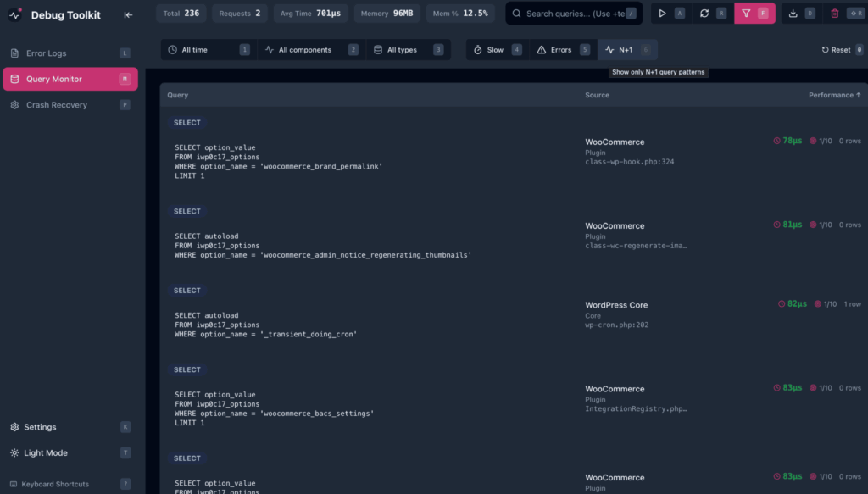The image size is (868, 494).
Task: Open the All types filter dropdown
Action: [399, 49]
